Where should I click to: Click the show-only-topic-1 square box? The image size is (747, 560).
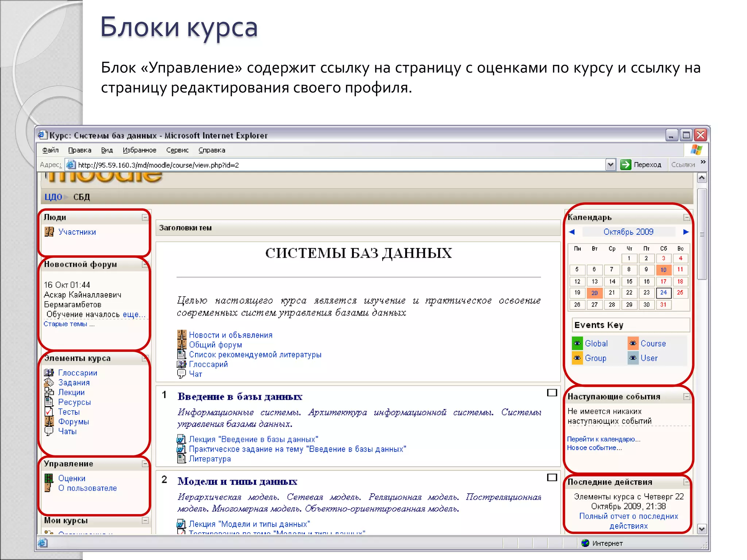[x=552, y=393]
